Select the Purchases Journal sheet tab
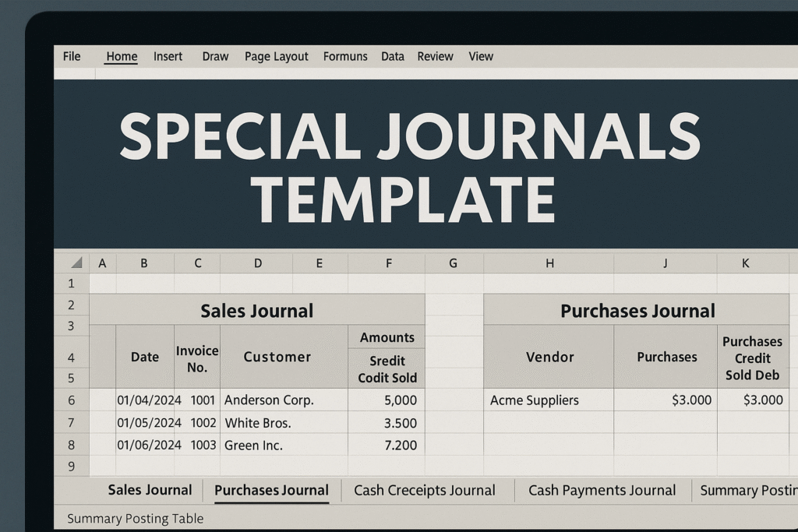This screenshot has width=798, height=532. pyautogui.click(x=271, y=490)
